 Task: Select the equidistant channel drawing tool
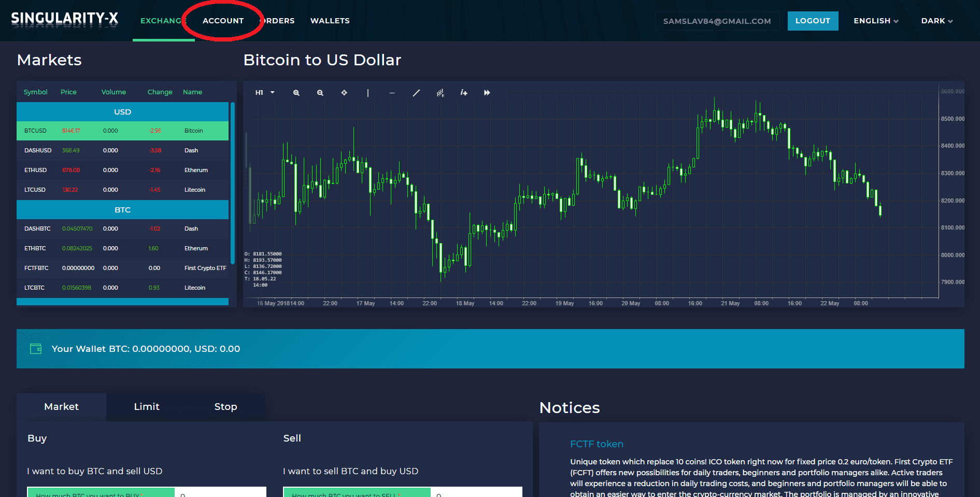click(x=440, y=93)
